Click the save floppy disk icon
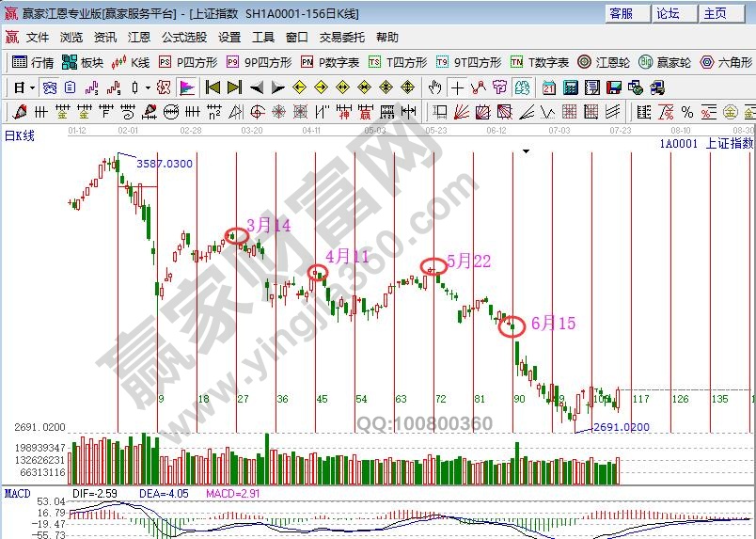This screenshot has height=539, width=756. pyautogui.click(x=613, y=87)
